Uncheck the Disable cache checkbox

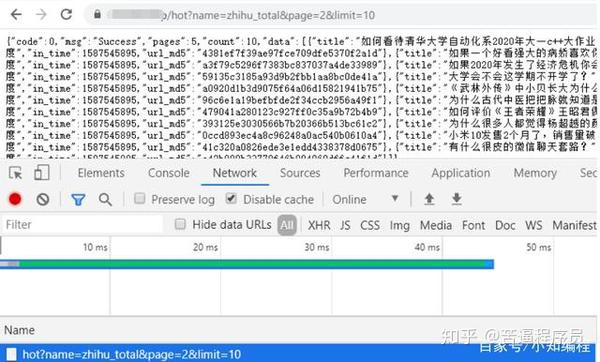tap(231, 198)
